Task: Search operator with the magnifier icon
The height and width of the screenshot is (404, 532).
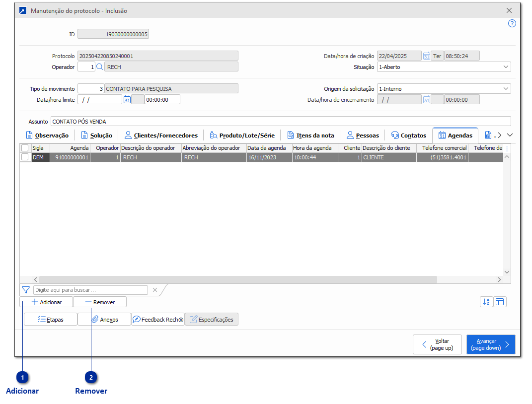Action: click(100, 67)
